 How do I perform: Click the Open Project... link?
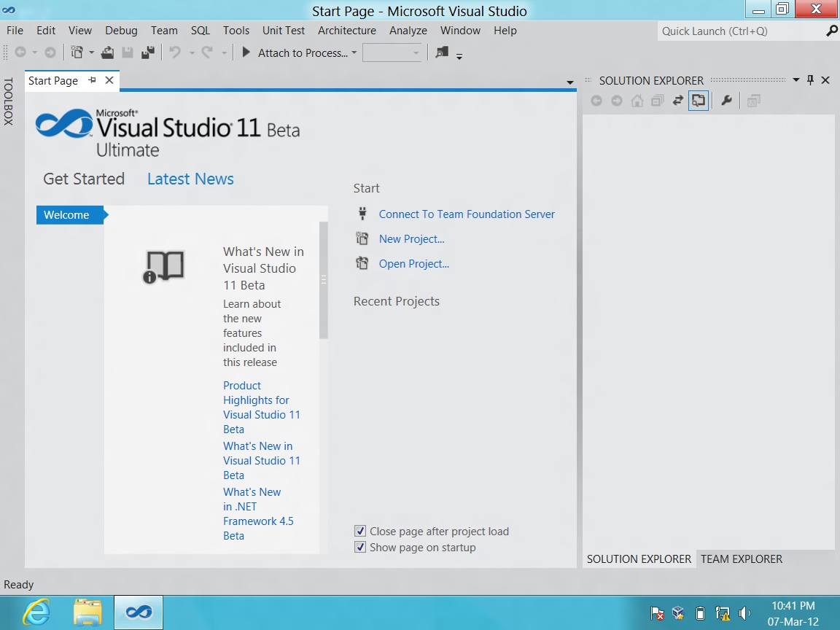point(413,263)
